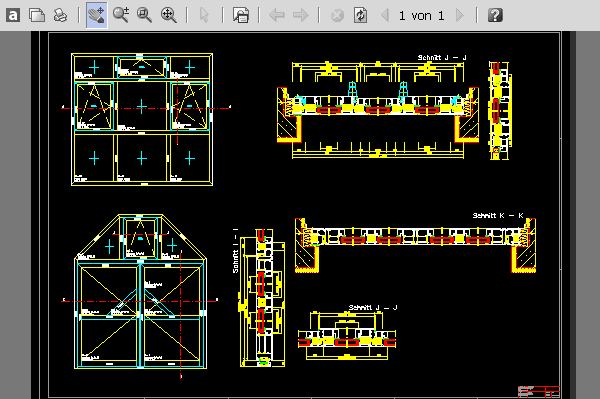
Task: Click the 'Schnitt K – K' label
Action: point(498,215)
